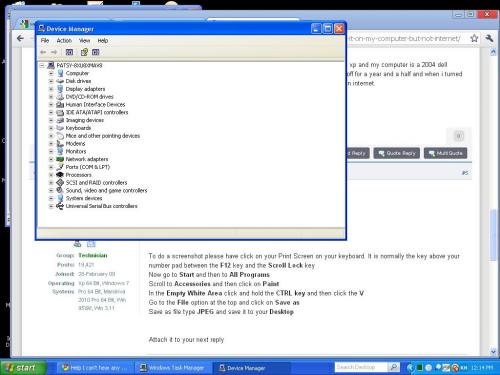Expand the Universal Serial Bus controllers node
This screenshot has width=500, height=375.
51,206
